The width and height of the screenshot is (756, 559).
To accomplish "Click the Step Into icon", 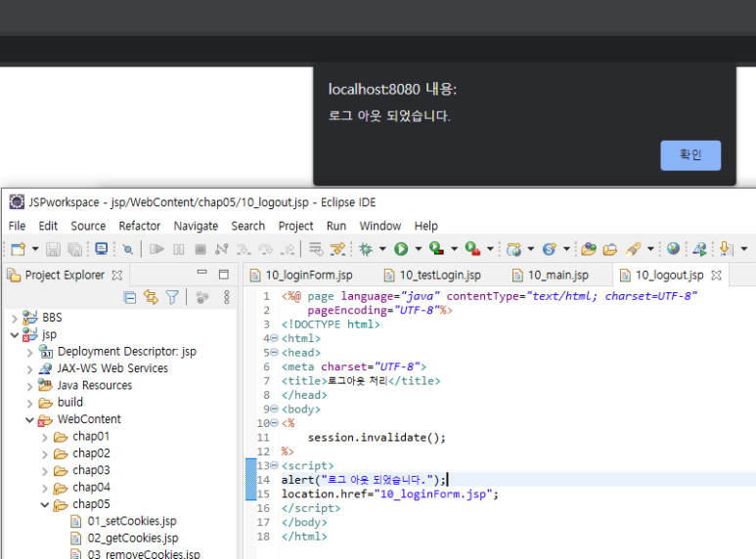I will click(244, 249).
